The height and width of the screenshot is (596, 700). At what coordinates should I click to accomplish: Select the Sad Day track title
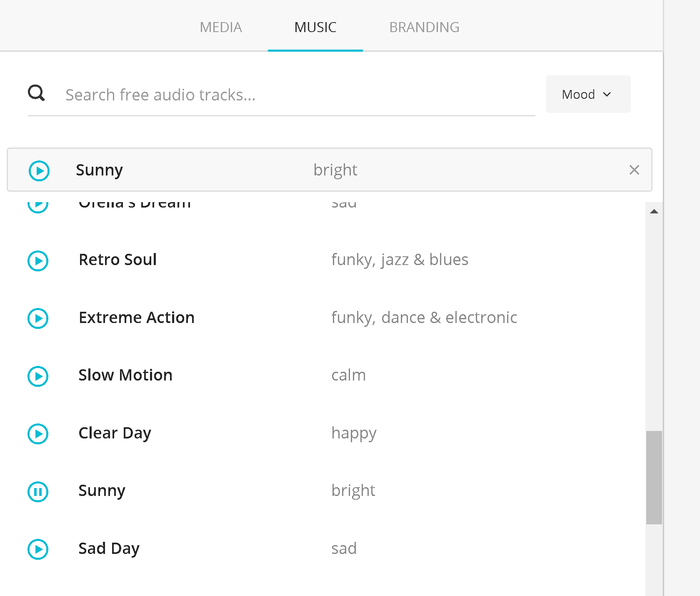point(109,549)
